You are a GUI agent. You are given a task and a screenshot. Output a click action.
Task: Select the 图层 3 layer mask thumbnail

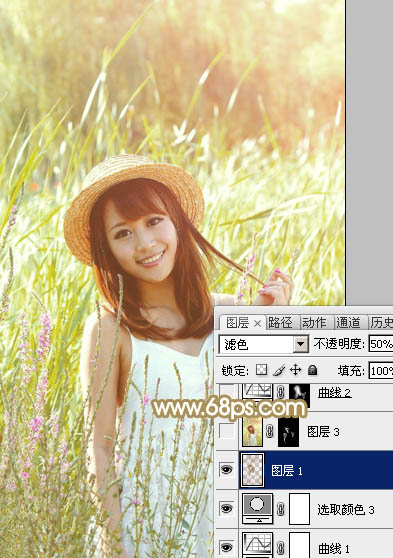288,432
